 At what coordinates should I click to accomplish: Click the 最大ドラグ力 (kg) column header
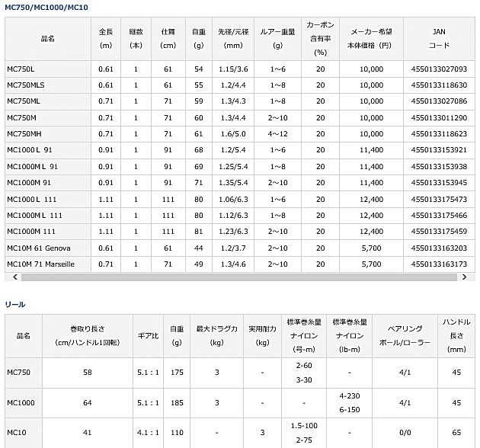(216, 336)
